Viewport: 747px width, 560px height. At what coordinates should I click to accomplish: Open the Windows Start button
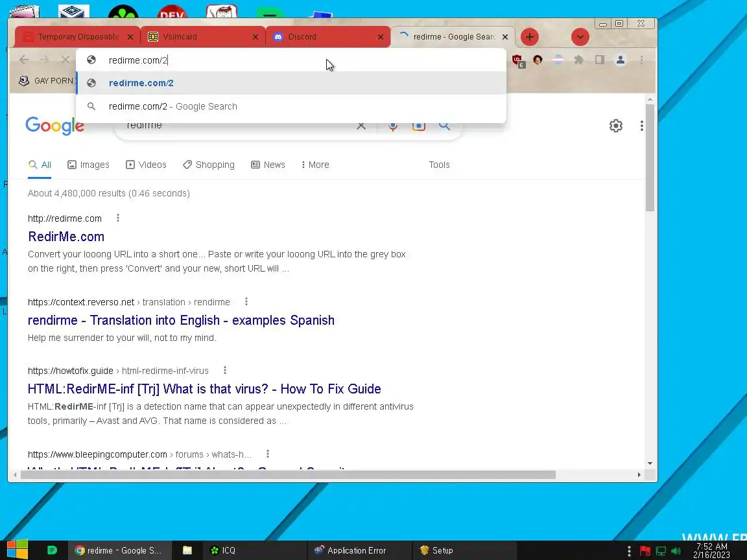[18, 550]
